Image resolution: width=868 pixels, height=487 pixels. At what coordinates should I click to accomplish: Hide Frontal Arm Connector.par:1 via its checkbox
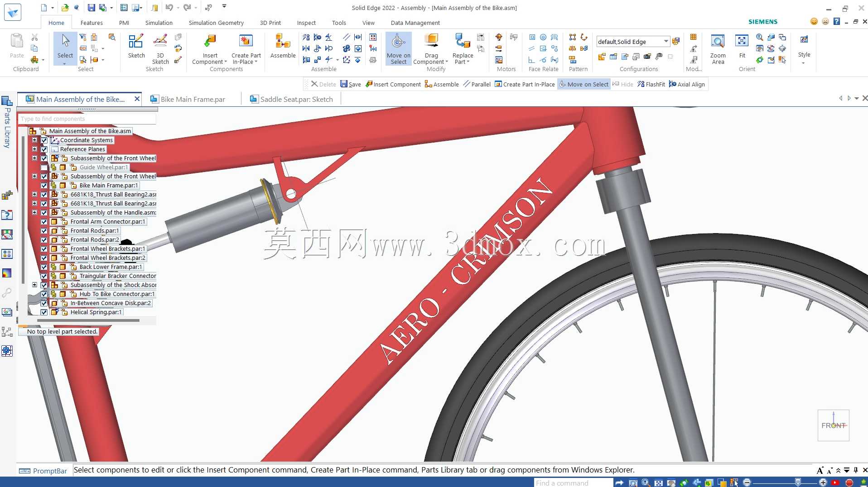(44, 222)
